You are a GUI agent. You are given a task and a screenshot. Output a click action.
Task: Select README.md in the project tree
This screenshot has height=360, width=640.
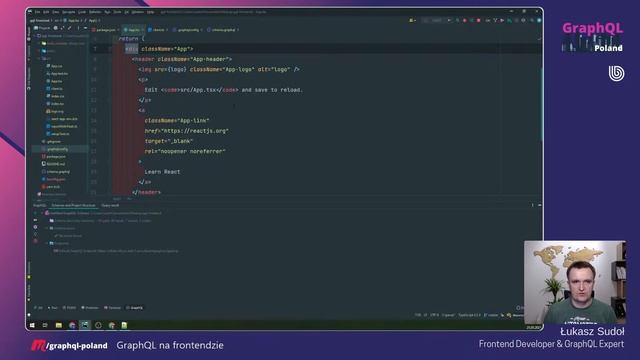point(53,164)
